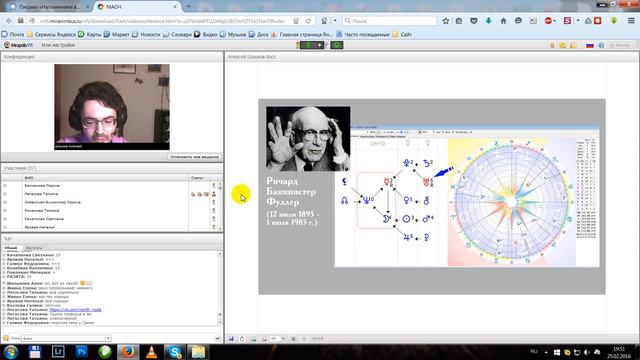Open emoticon picker in chat

[6, 338]
